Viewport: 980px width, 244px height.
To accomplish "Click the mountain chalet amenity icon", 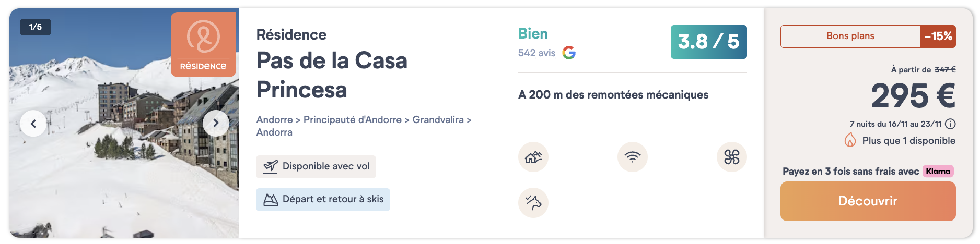I will coord(533,157).
